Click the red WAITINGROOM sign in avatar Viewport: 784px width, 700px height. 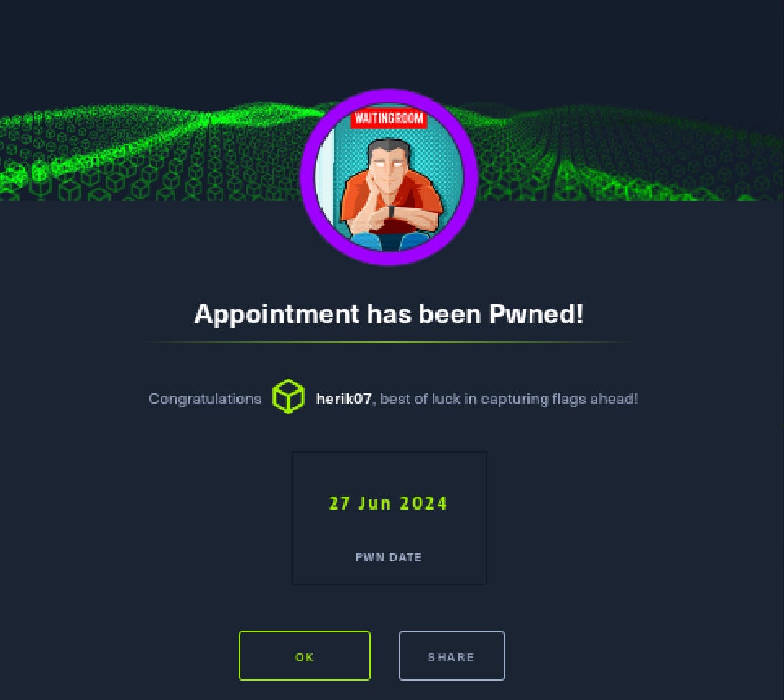coord(389,119)
